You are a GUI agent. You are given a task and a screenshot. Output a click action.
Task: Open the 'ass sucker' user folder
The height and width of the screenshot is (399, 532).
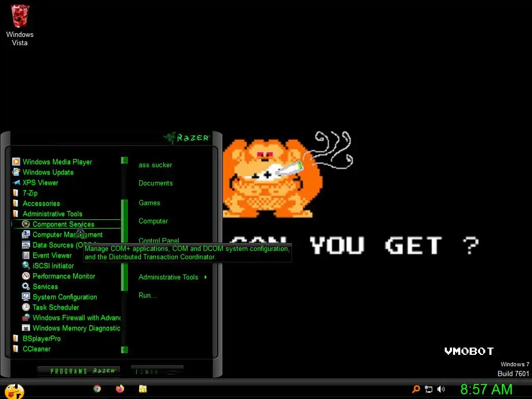point(155,165)
